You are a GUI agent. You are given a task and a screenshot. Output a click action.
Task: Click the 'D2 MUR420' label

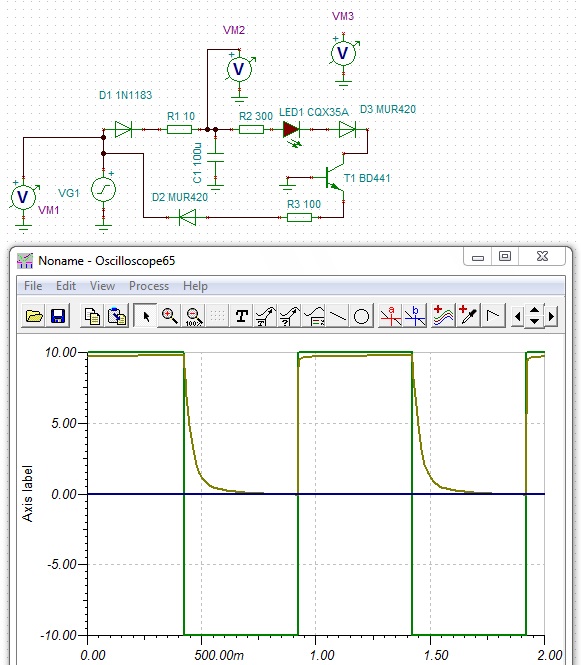click(x=180, y=197)
